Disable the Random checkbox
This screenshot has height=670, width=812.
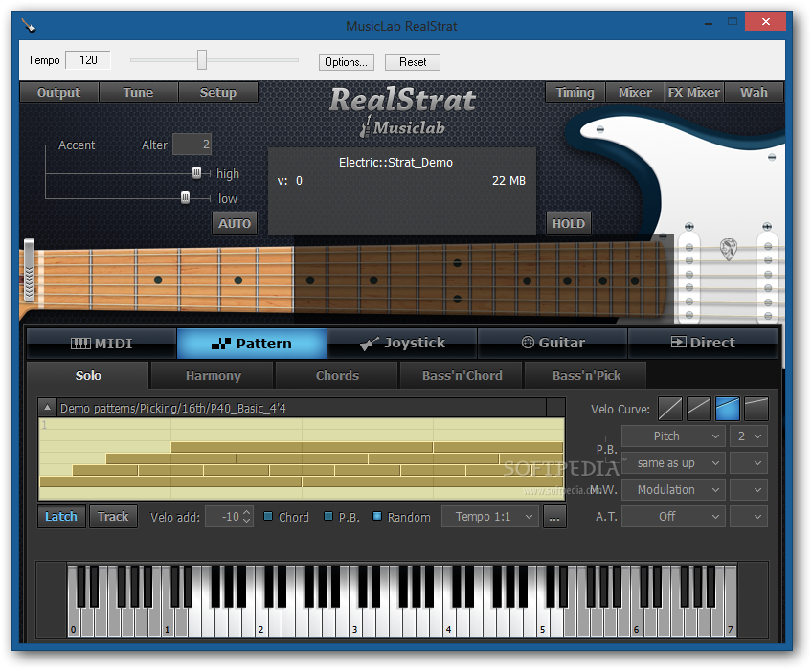point(377,516)
